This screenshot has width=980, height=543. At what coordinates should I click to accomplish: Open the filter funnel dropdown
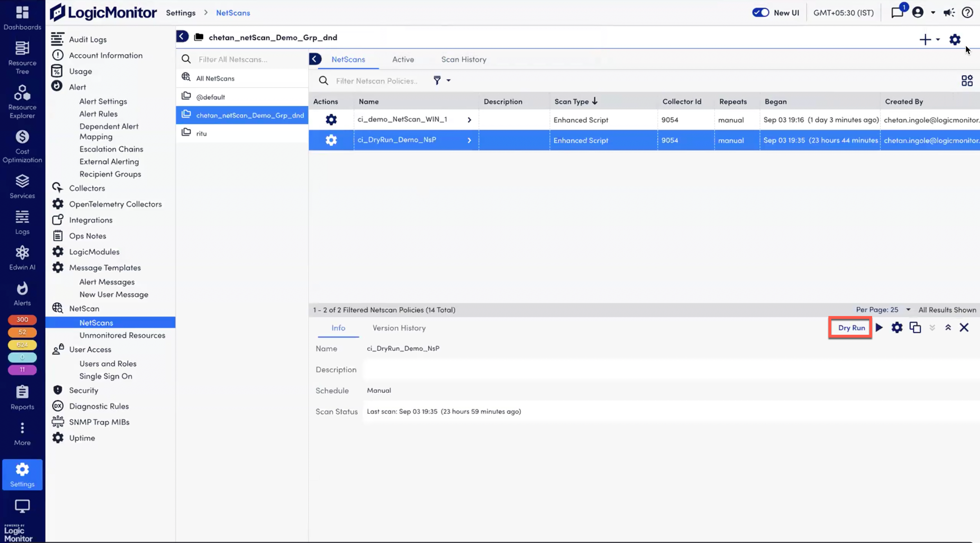[441, 81]
